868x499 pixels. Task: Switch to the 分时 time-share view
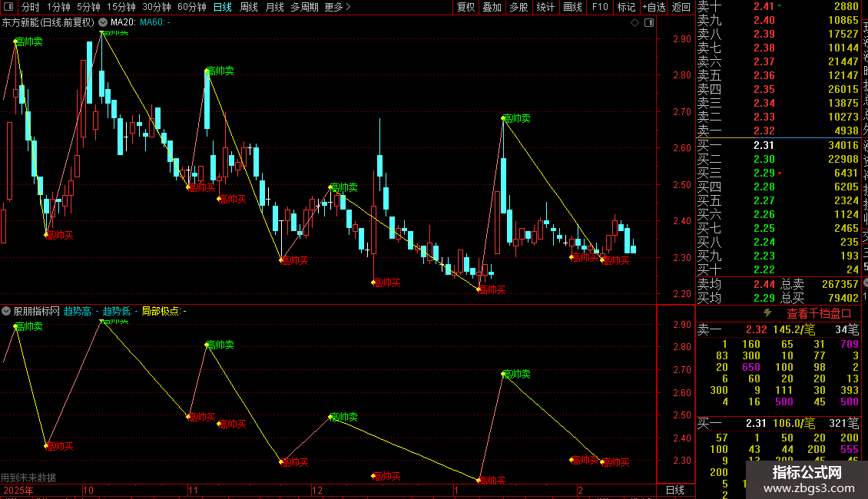(31, 7)
